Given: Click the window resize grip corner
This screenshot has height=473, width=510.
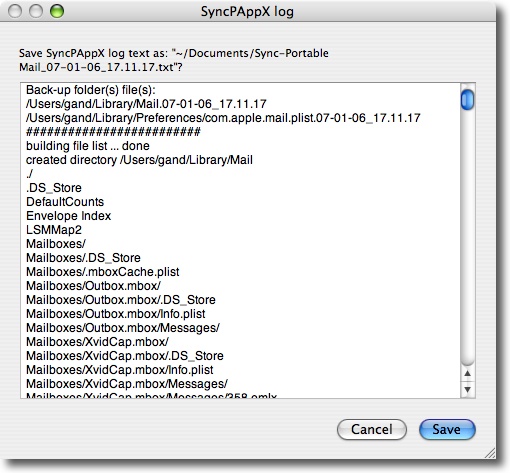Looking at the screenshot, I should pyautogui.click(x=489, y=453).
